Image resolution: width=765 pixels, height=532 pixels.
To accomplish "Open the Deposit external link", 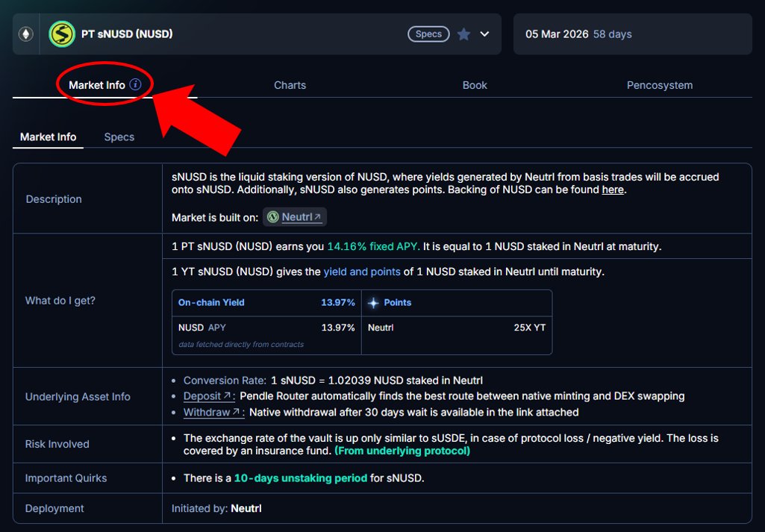I will click(209, 396).
